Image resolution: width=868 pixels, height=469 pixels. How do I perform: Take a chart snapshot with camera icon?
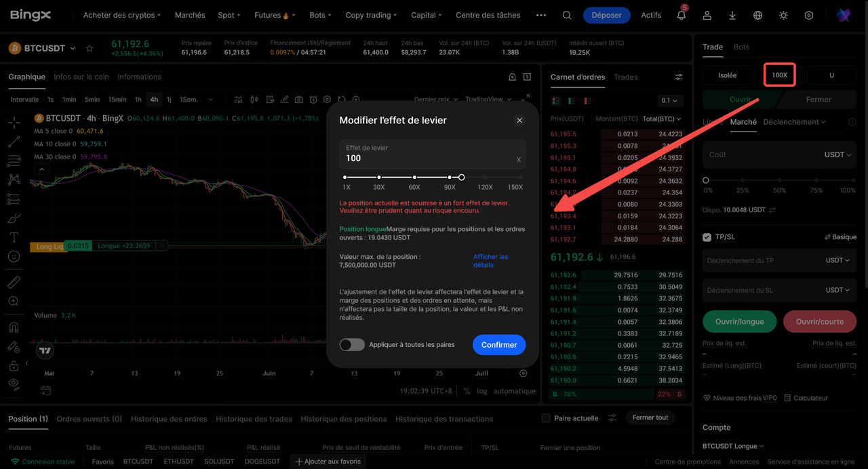tap(299, 100)
